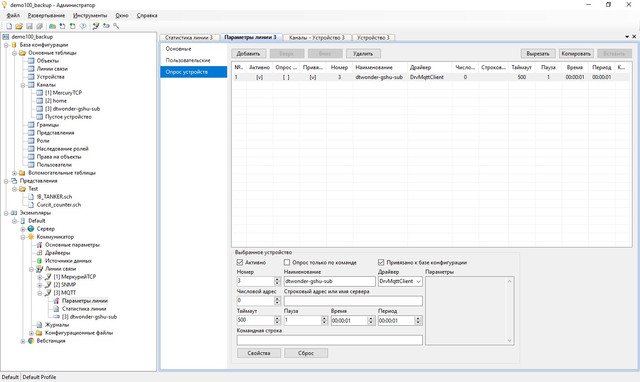Click the Upload configuration green-arrow icon

pyautogui.click(x=73, y=26)
